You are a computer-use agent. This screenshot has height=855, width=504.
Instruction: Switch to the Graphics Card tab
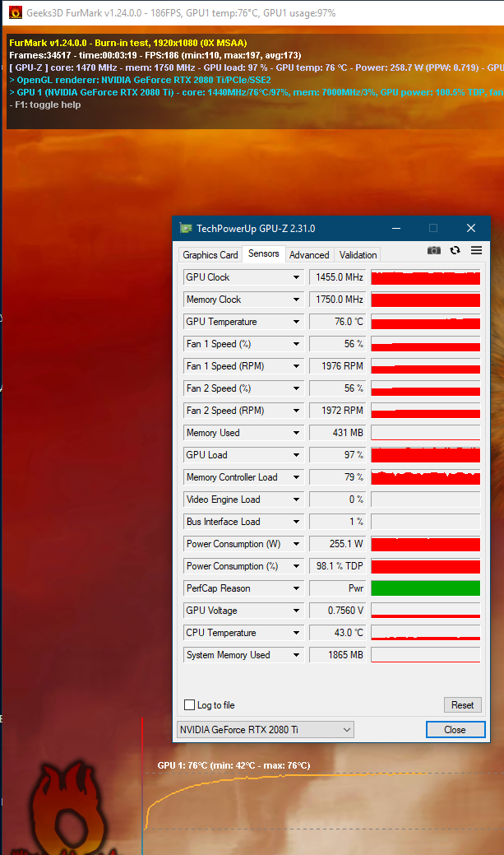pyautogui.click(x=210, y=254)
